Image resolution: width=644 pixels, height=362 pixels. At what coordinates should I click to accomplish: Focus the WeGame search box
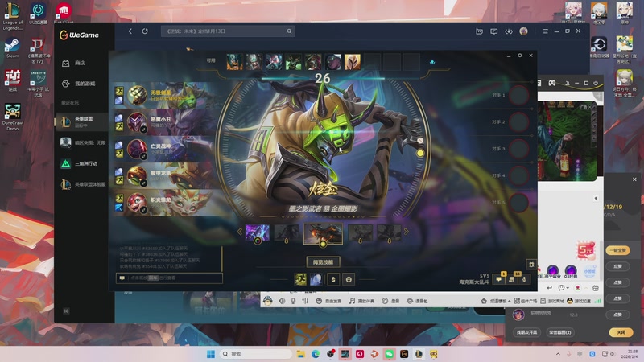coord(228,31)
